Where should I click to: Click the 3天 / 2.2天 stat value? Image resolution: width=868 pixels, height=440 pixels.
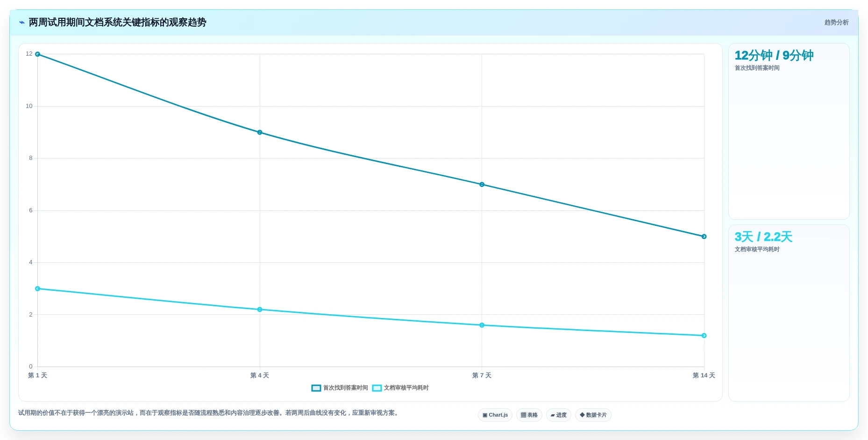763,237
